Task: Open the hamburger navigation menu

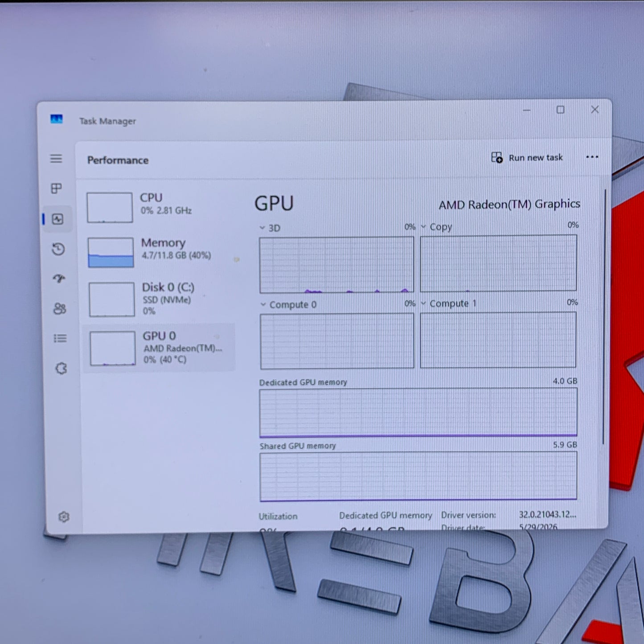Action: point(56,159)
